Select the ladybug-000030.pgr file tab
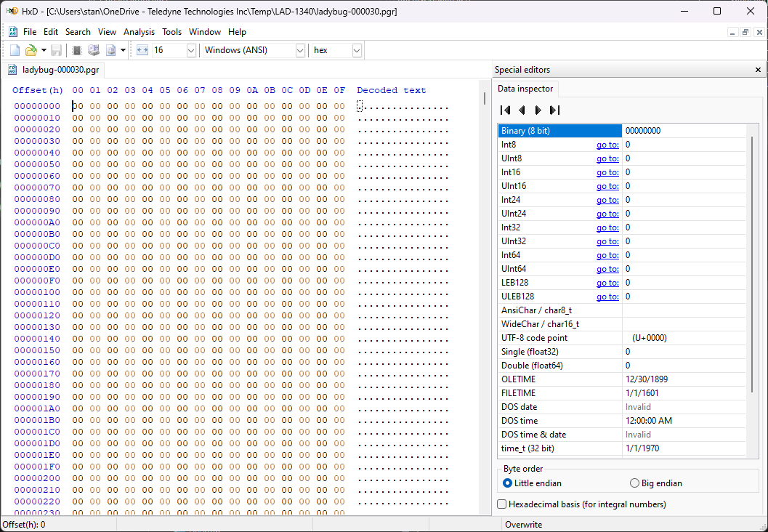The height and width of the screenshot is (532, 768). (x=53, y=70)
